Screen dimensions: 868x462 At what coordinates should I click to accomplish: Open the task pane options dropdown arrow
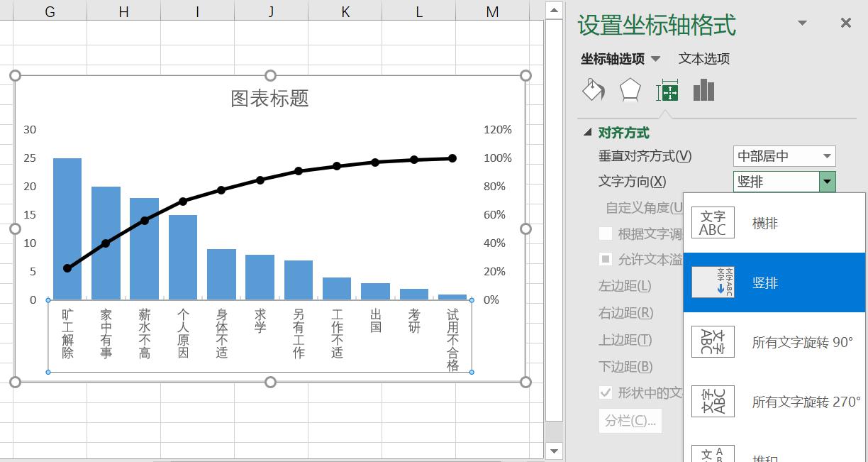click(802, 23)
